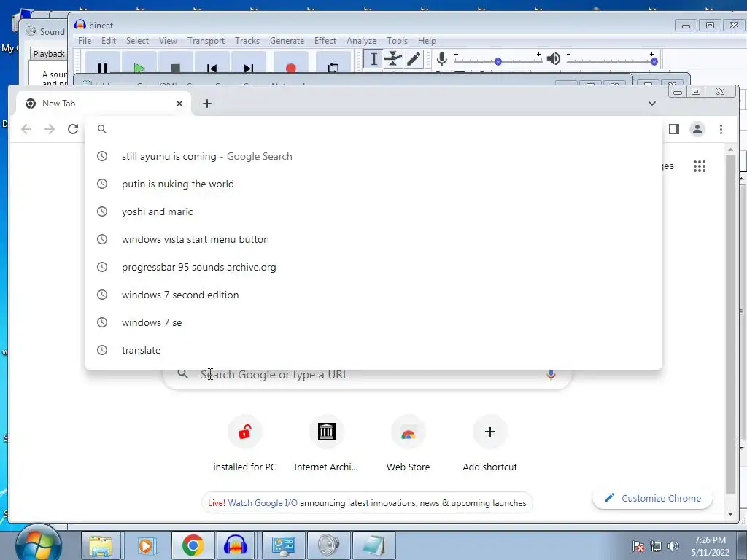Choose suggestion putin is nuking the world
The height and width of the screenshot is (560, 747).
(373, 184)
